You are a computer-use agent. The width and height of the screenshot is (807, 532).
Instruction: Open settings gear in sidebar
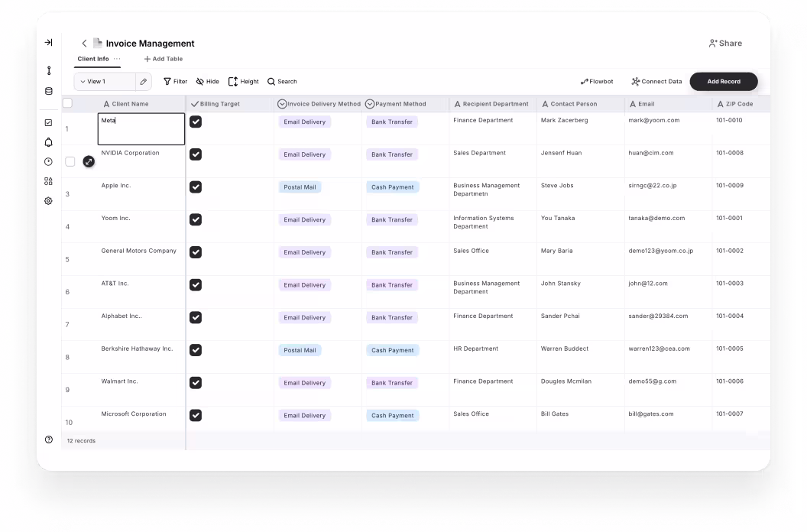click(x=48, y=201)
